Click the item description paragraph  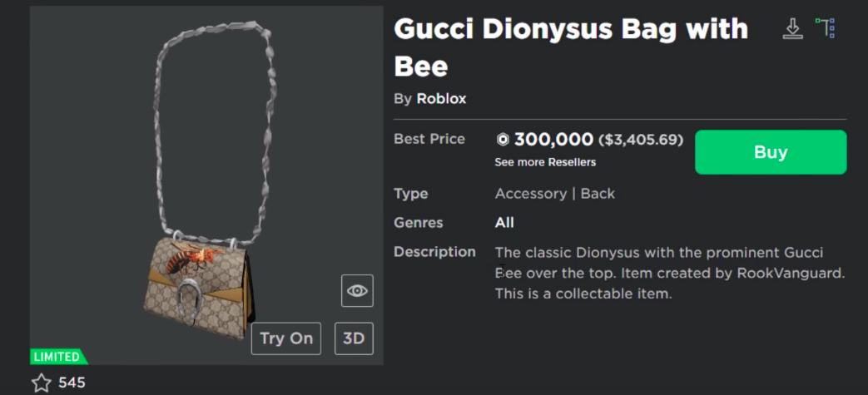[669, 273]
